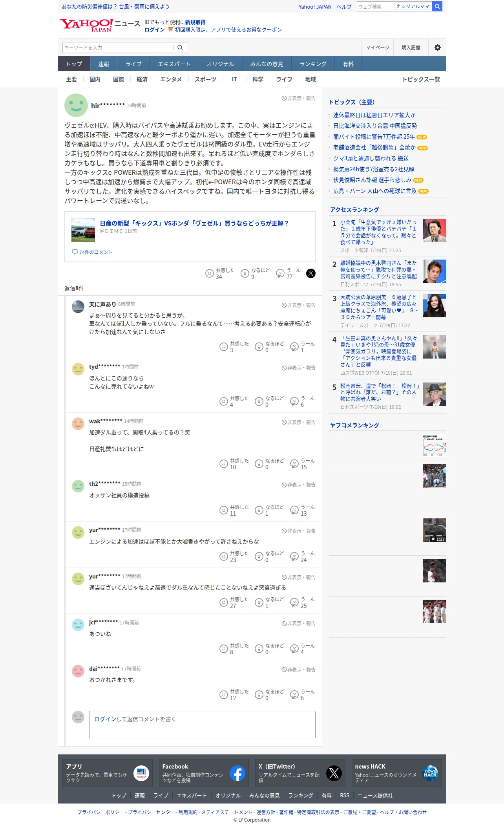Click なるほど icon on hir******** comment
Screen dimensions: 504x831
(245, 273)
